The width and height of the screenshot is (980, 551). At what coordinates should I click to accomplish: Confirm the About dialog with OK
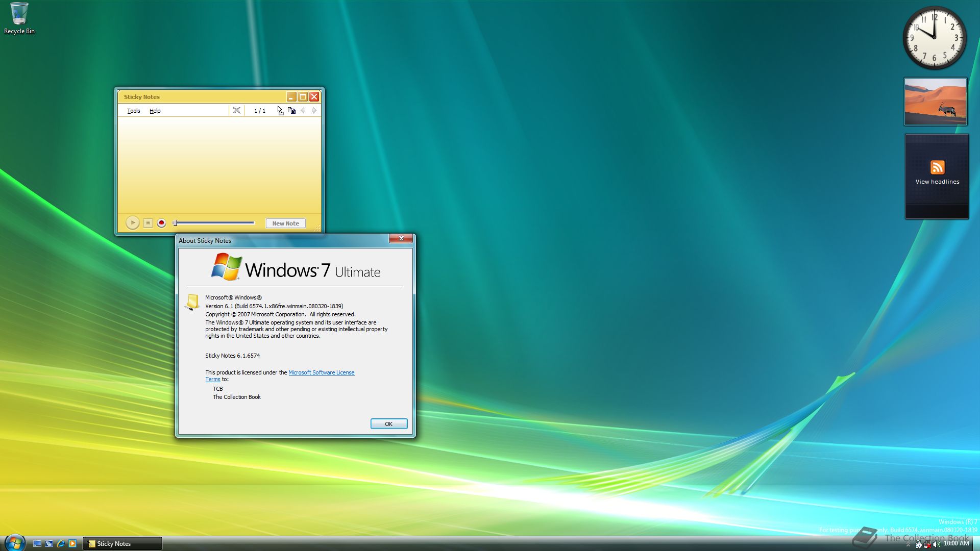[388, 424]
